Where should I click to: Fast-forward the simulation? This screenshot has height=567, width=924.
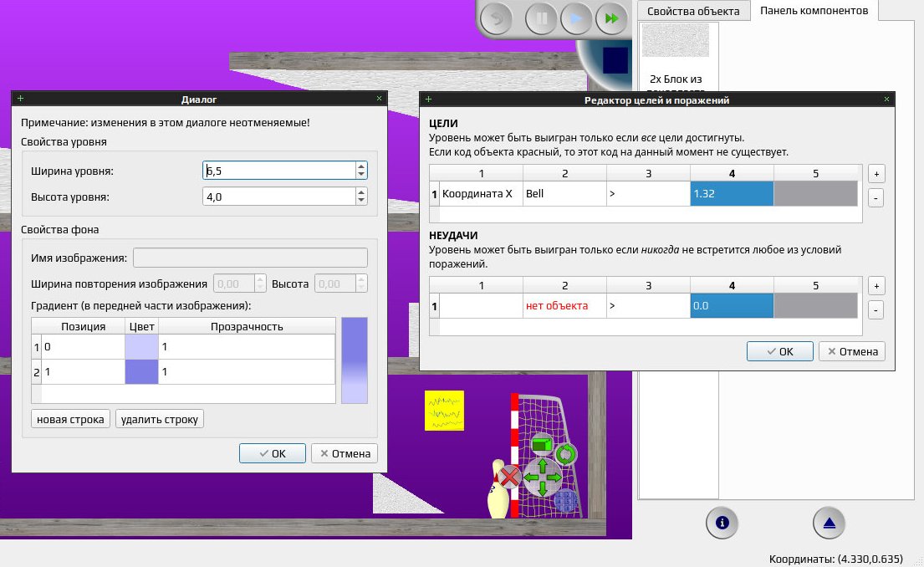tap(611, 19)
